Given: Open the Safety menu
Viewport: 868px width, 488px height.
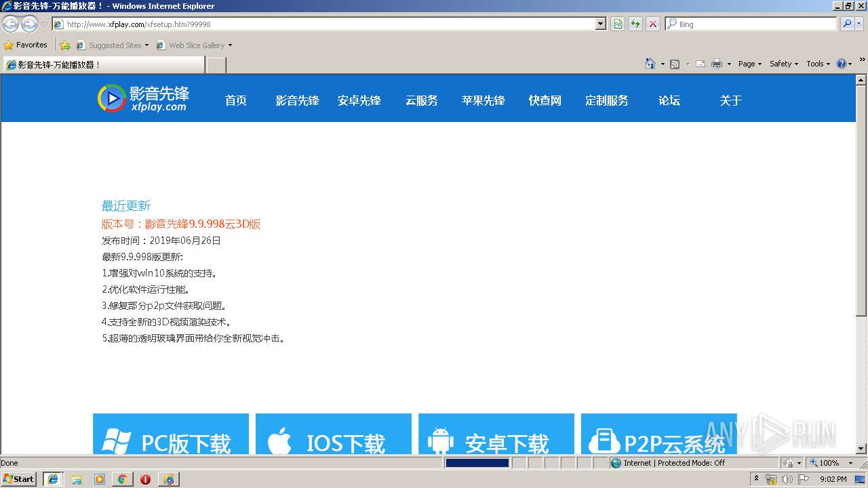Looking at the screenshot, I should (x=784, y=64).
